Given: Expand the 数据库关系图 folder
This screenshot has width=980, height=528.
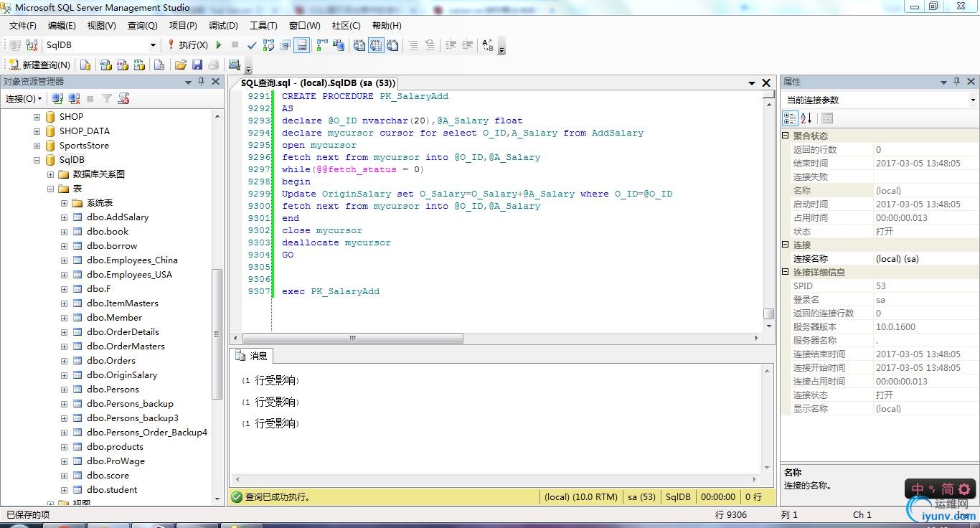Looking at the screenshot, I should pyautogui.click(x=50, y=174).
